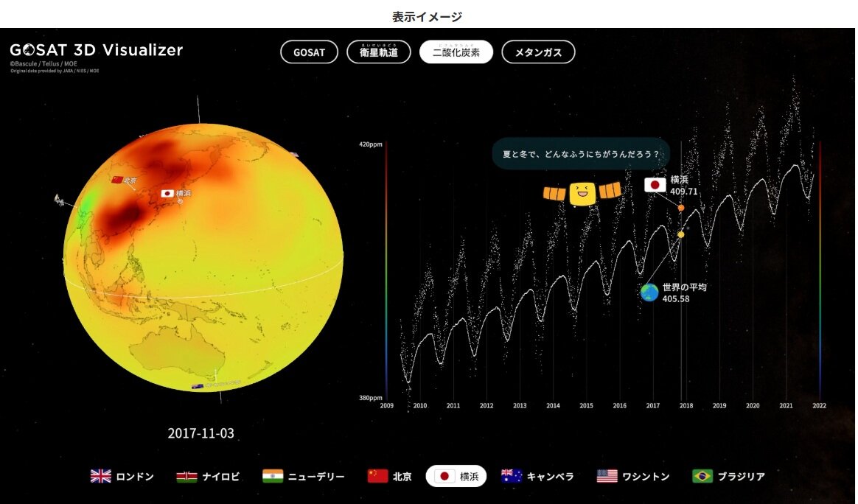
Task: Click the 2012 year label on timeline
Action: pyautogui.click(x=486, y=405)
